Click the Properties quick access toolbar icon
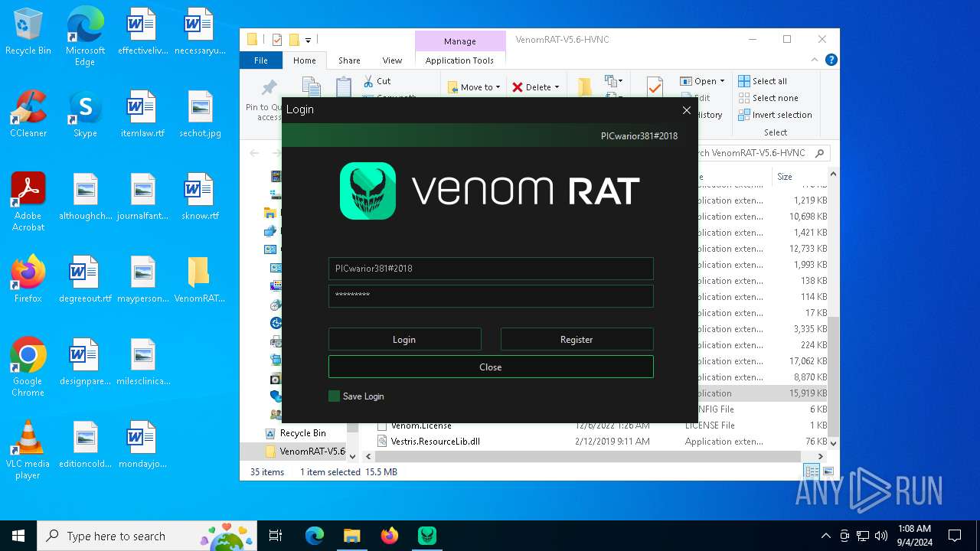 (x=277, y=40)
